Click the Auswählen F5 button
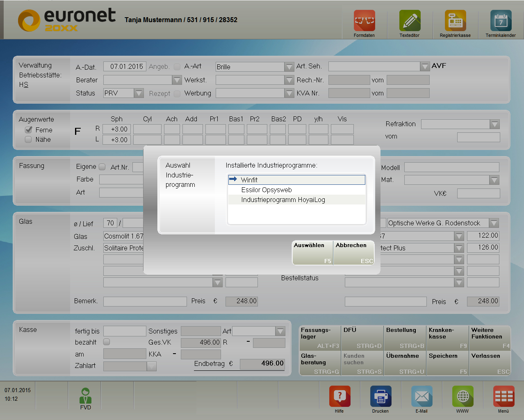524x420 pixels. click(312, 253)
